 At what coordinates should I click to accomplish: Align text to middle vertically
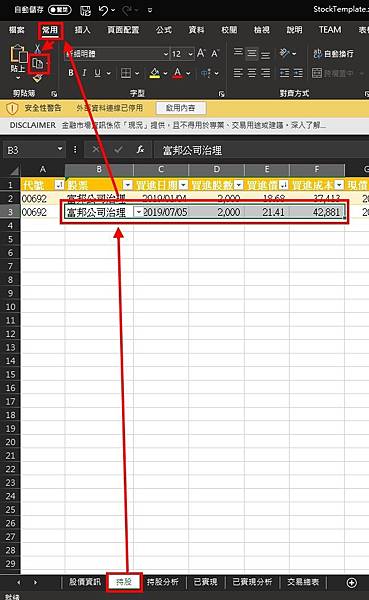point(252,53)
